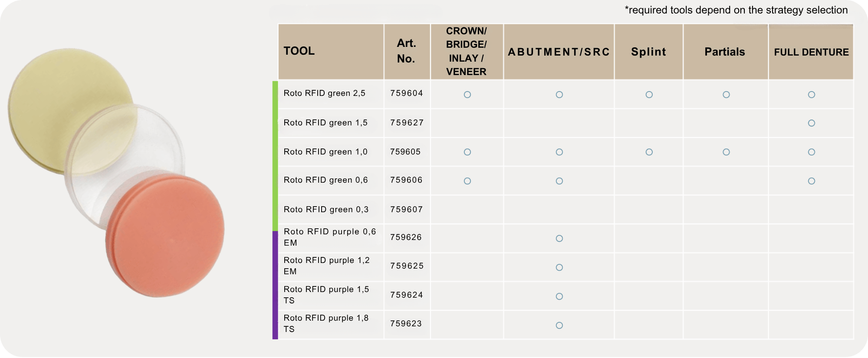Image resolution: width=868 pixels, height=358 pixels.
Task: Select Abutment circle for purple 1,2 EM
Action: tap(559, 267)
